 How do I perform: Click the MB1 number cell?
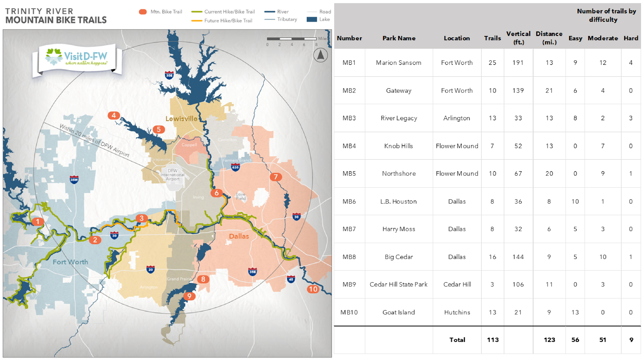(x=349, y=63)
